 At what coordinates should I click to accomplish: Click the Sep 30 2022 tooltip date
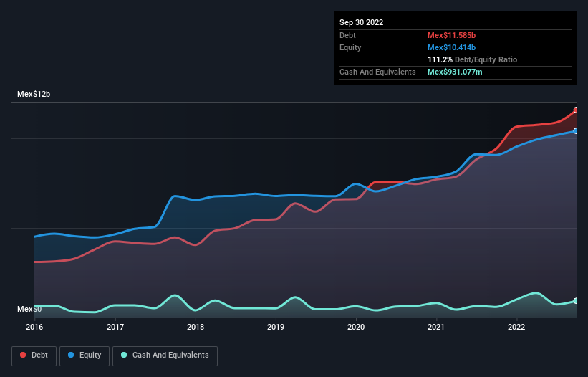click(x=361, y=22)
